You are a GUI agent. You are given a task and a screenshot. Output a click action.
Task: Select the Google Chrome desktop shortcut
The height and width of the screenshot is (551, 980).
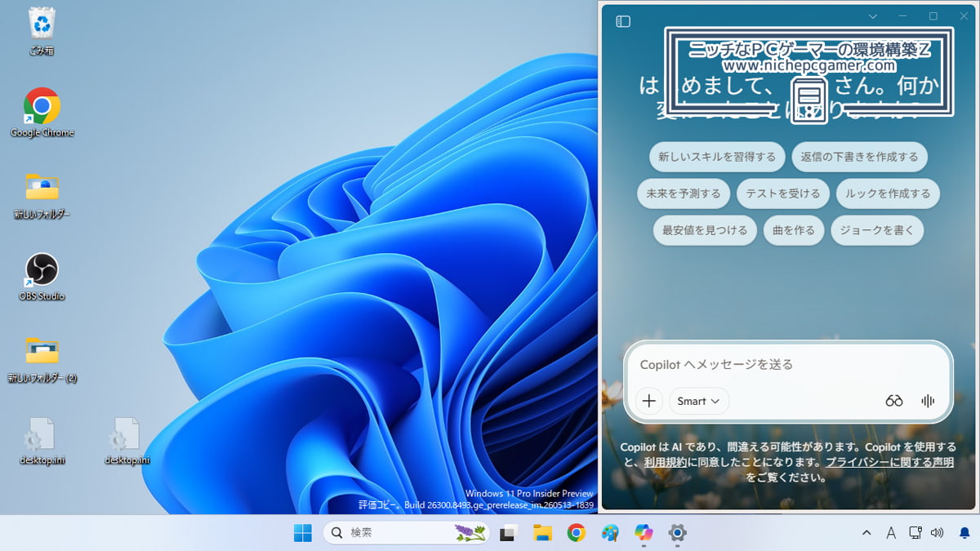point(42,113)
